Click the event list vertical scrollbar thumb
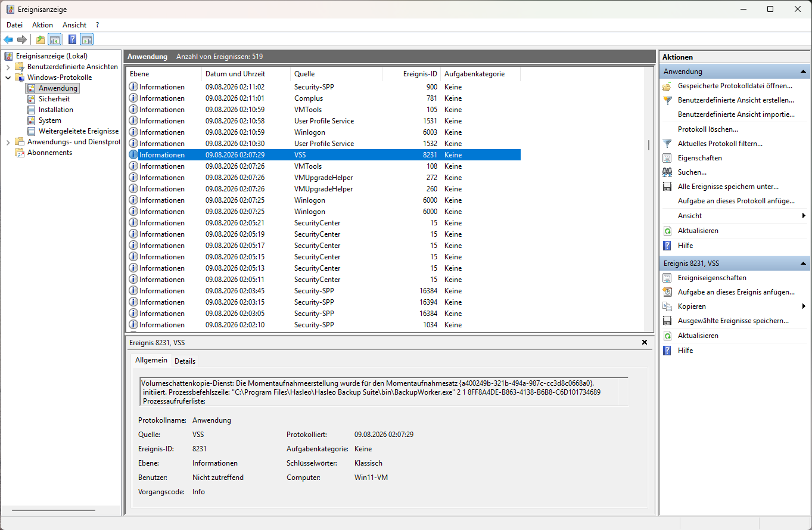The image size is (812, 530). coord(649,145)
